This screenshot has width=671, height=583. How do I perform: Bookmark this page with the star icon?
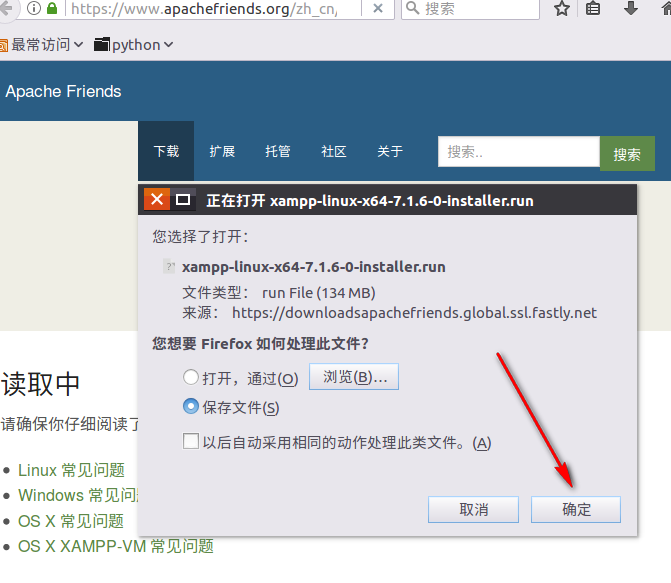(562, 8)
